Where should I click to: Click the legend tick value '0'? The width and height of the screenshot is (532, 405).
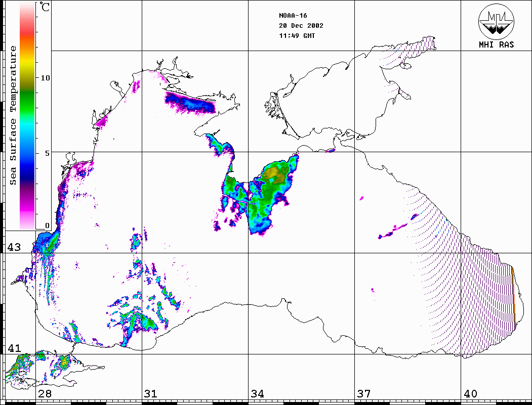point(47,226)
